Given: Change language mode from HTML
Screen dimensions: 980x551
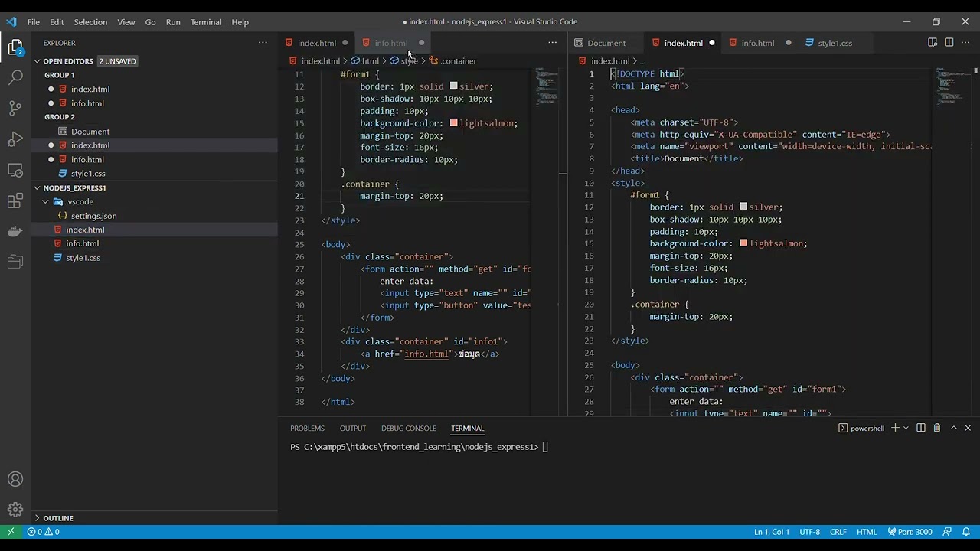Looking at the screenshot, I should (867, 532).
